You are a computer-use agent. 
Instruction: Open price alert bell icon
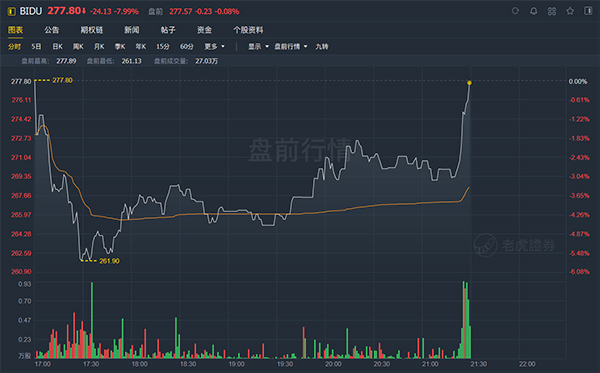(533, 11)
